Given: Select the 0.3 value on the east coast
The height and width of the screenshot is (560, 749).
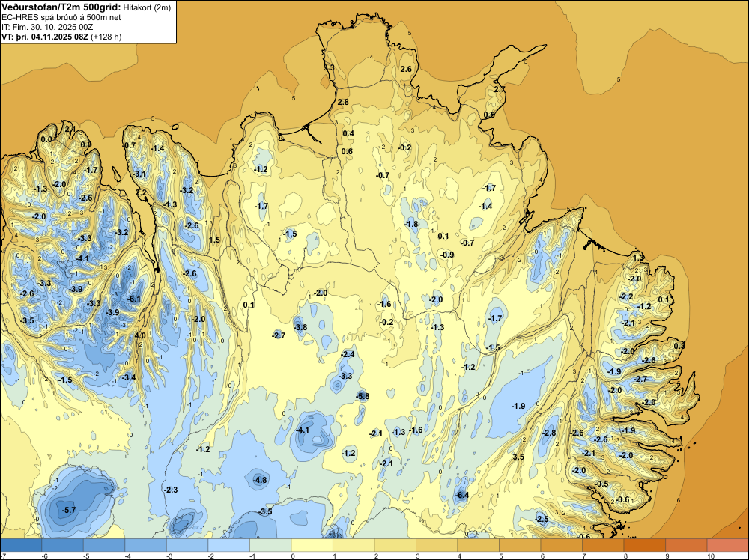Looking at the screenshot, I should click(x=679, y=346).
